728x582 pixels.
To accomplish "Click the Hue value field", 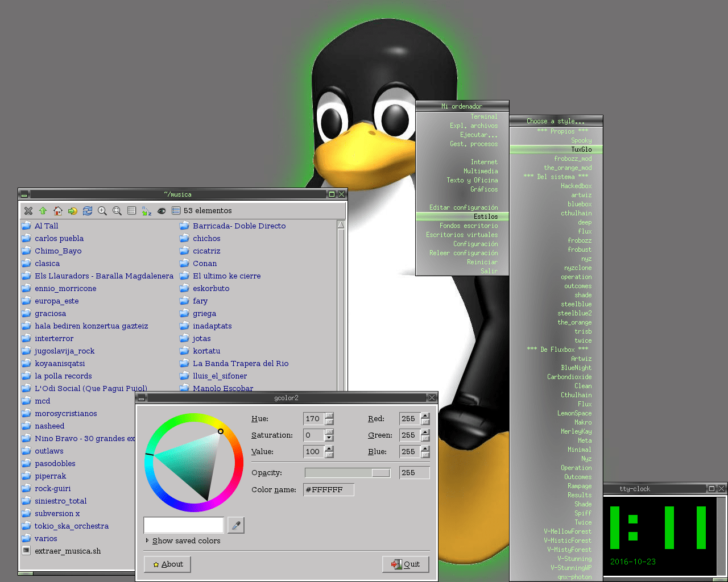I will point(314,419).
